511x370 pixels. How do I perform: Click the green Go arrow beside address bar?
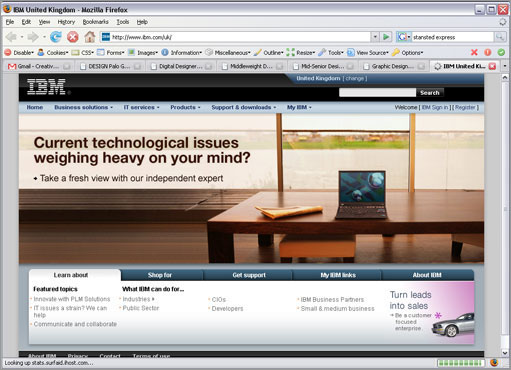[386, 37]
